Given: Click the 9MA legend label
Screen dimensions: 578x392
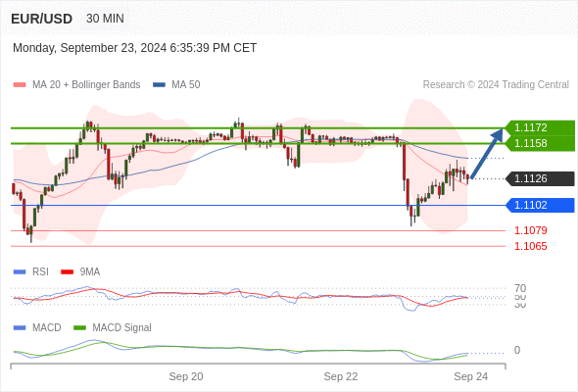Looking at the screenshot, I should (90, 272).
